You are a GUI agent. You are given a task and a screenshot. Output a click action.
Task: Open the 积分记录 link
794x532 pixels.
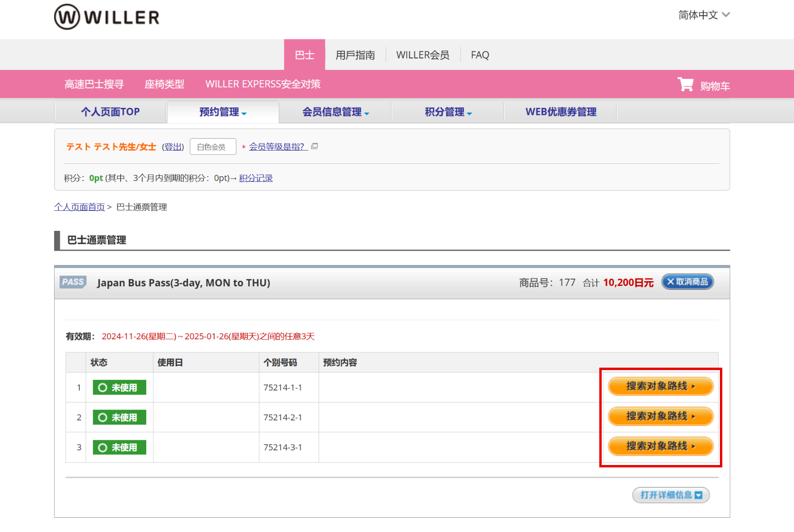pos(255,178)
